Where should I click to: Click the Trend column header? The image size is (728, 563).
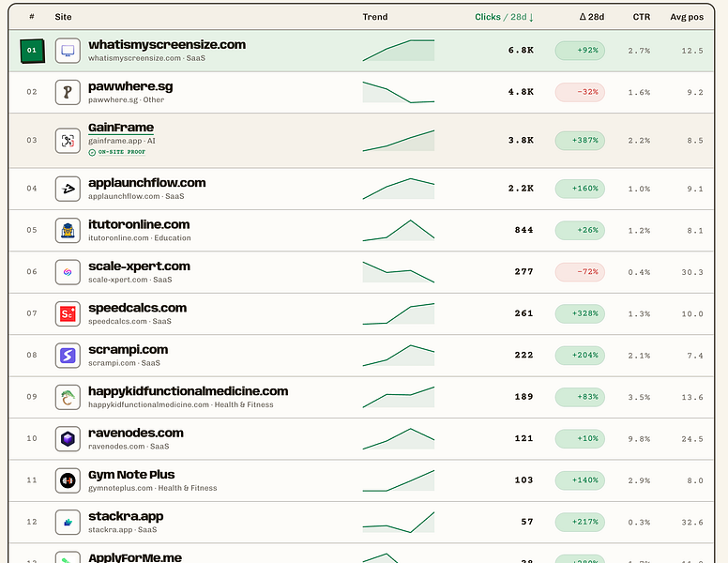point(374,17)
